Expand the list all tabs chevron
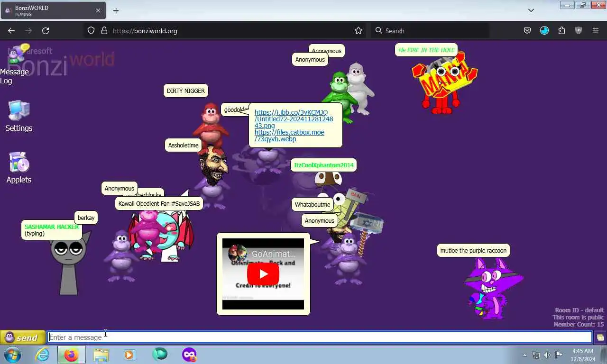The image size is (607, 364). tap(531, 10)
